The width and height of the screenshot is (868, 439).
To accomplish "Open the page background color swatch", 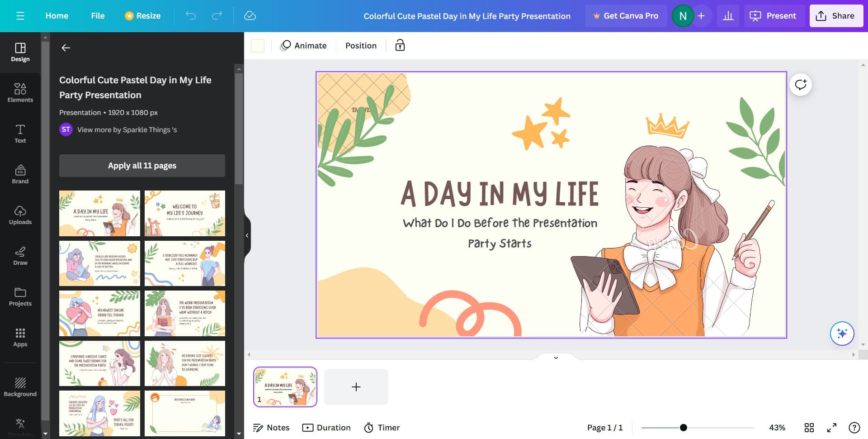I will (x=257, y=45).
